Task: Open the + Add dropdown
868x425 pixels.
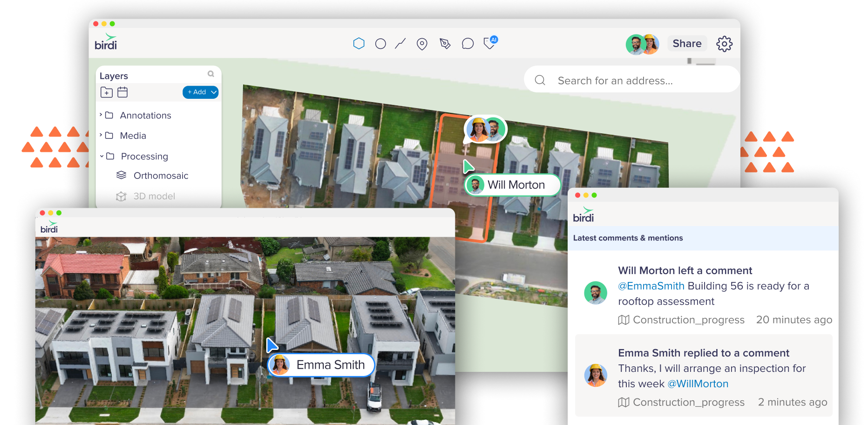Action: click(x=200, y=92)
